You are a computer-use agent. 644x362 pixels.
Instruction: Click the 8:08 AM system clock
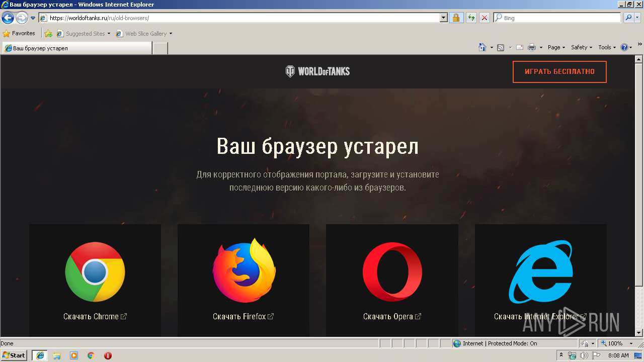618,355
